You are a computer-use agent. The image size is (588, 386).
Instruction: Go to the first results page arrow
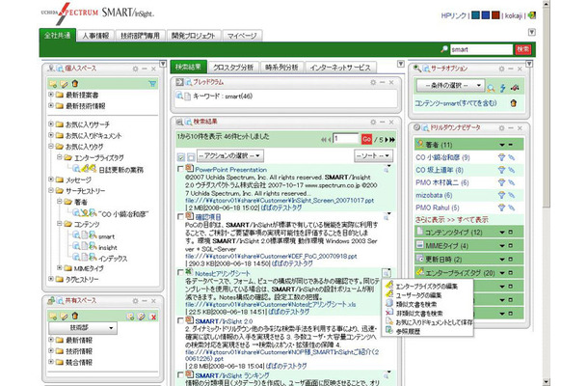[x=323, y=140]
